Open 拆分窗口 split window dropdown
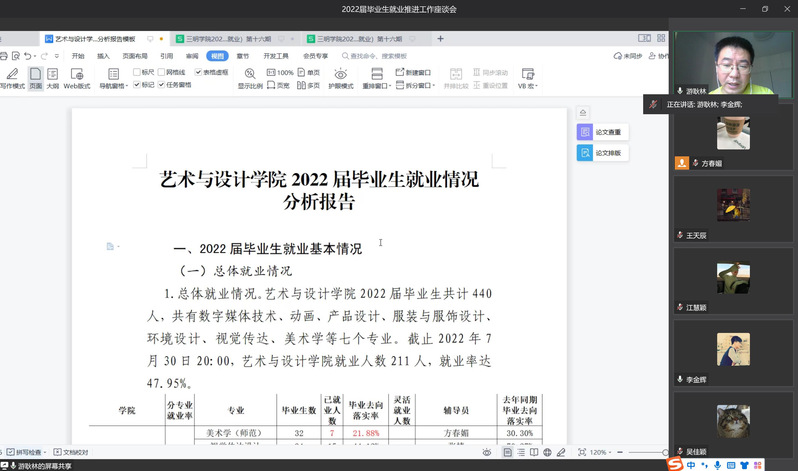Image resolution: width=798 pixels, height=471 pixels. click(415, 85)
